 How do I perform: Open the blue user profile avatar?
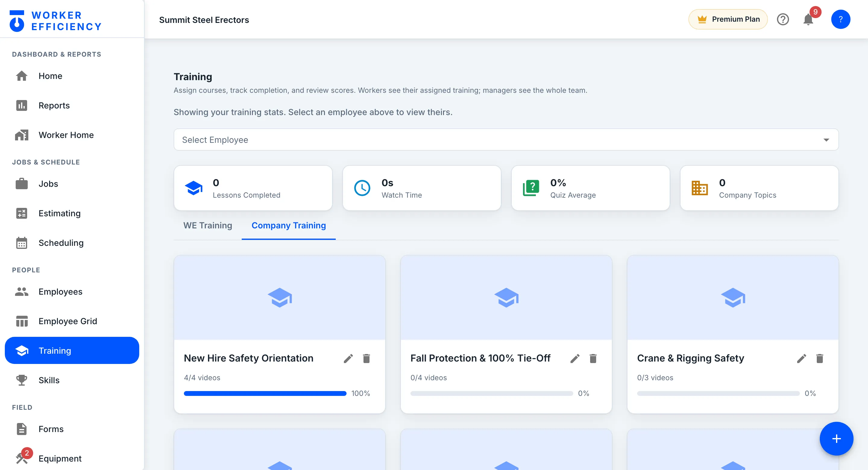click(841, 20)
